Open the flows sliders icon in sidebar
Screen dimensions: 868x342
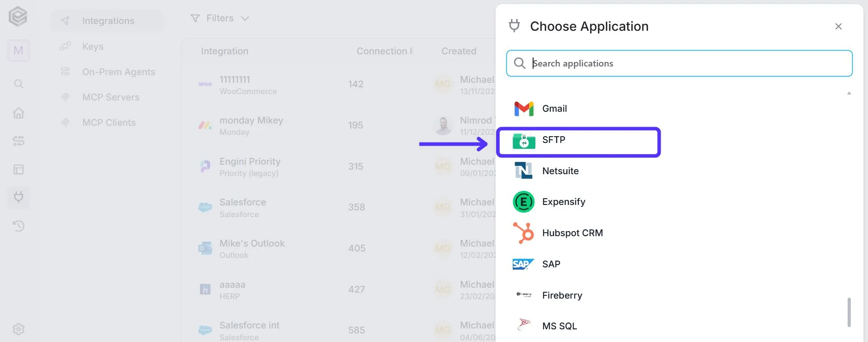click(19, 141)
